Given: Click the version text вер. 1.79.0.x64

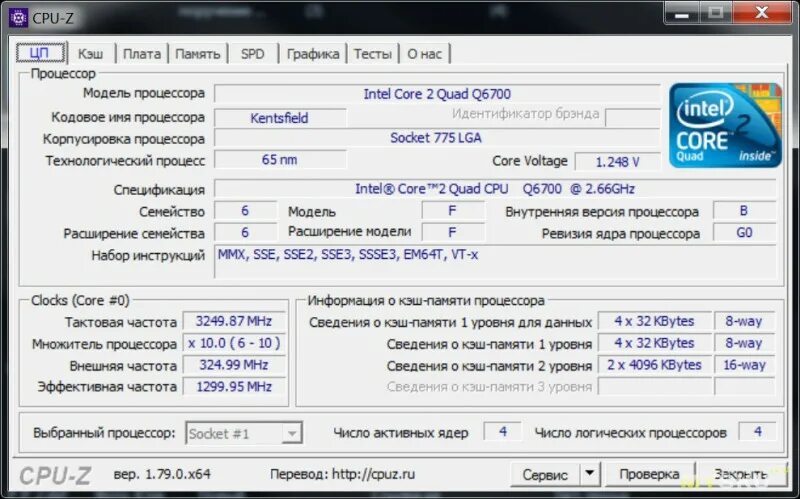Looking at the screenshot, I should [162, 474].
